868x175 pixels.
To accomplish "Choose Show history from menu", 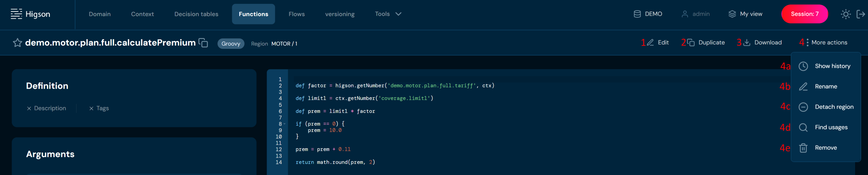I will 832,66.
